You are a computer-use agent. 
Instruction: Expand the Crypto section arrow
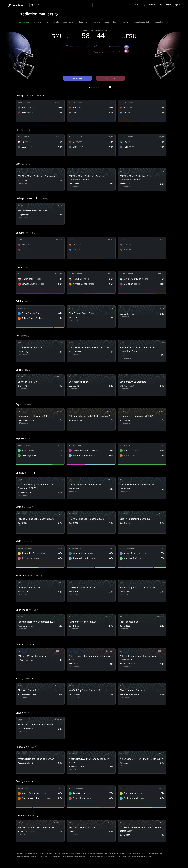click(x=33, y=404)
